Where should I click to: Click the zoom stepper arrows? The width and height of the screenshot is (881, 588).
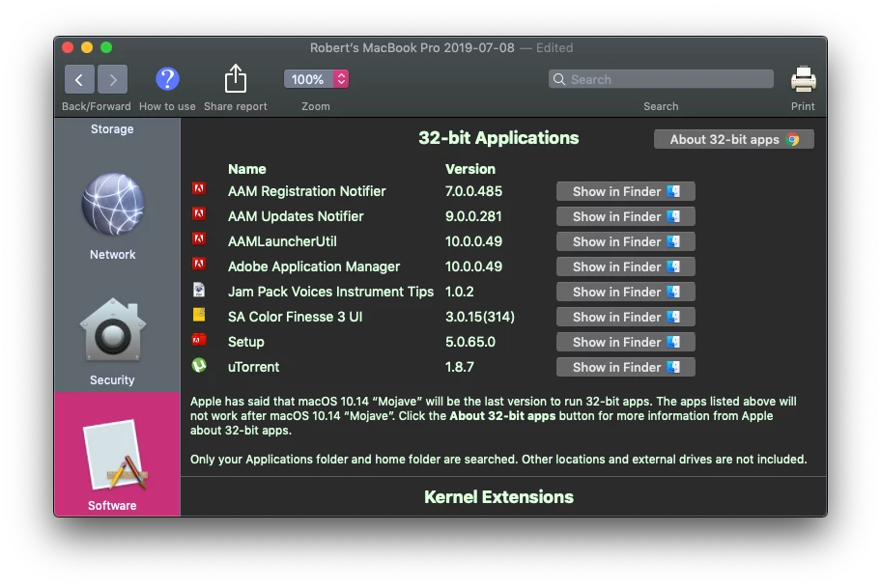pyautogui.click(x=341, y=79)
